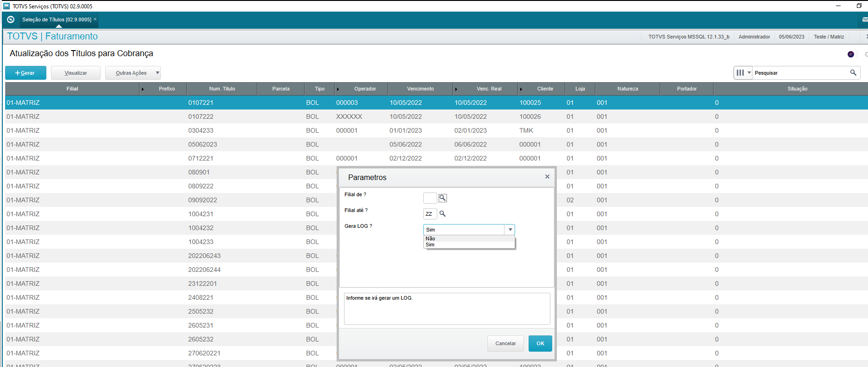Select the row with title 0712221
Screen dimensions: 868x367
point(436,158)
